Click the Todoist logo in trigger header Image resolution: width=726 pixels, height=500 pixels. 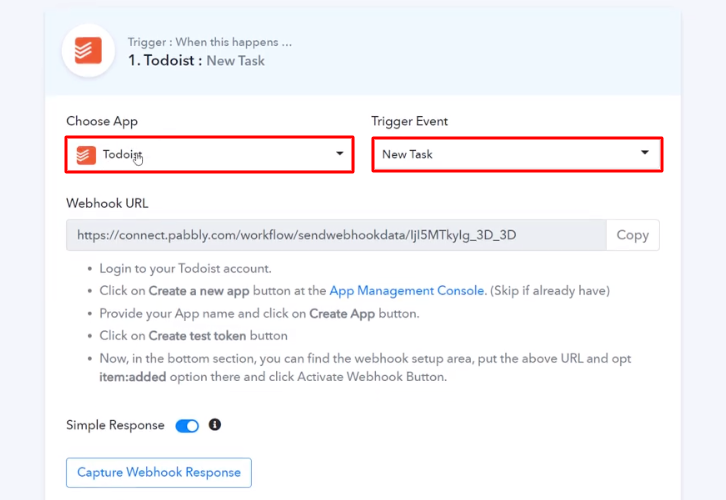click(x=88, y=50)
